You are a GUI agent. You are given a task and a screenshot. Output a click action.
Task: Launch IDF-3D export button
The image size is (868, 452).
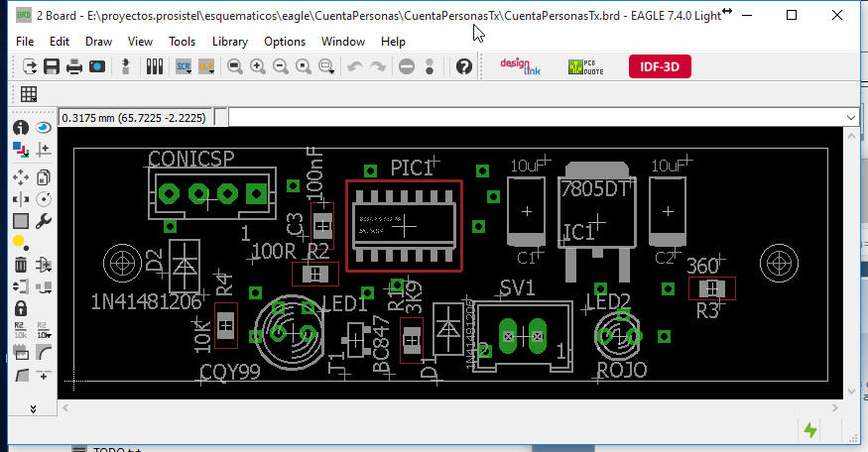pos(660,66)
